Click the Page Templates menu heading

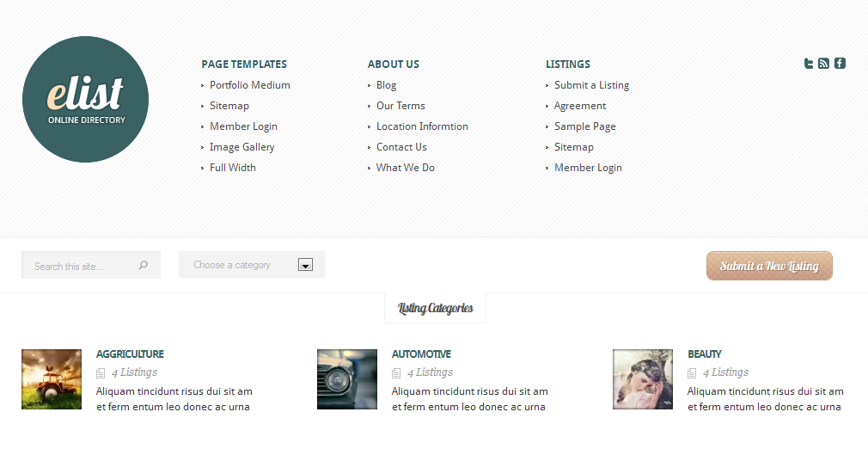pos(244,65)
